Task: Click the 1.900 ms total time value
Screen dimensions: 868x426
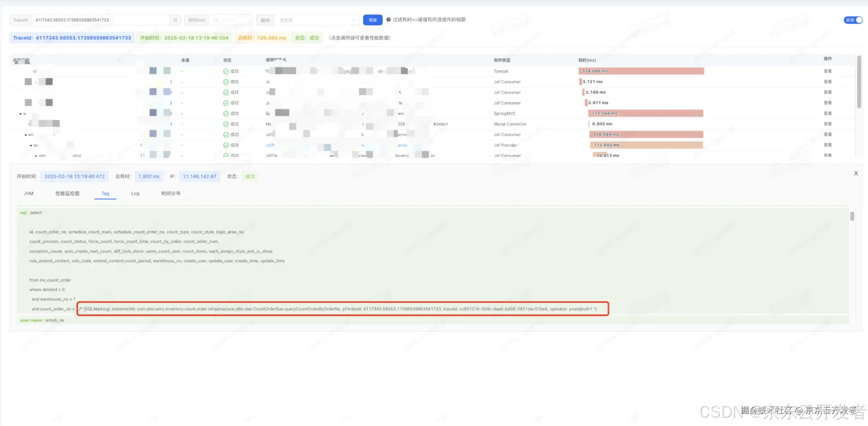Action: point(149,177)
